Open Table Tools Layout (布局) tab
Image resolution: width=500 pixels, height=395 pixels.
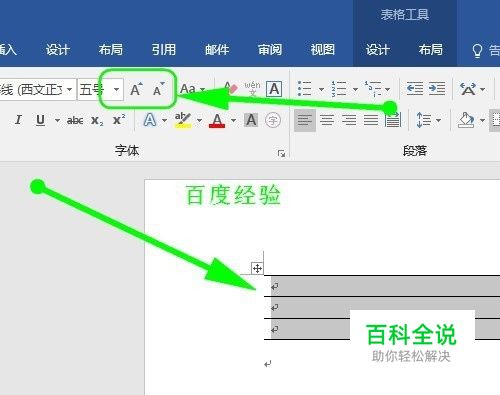click(431, 50)
